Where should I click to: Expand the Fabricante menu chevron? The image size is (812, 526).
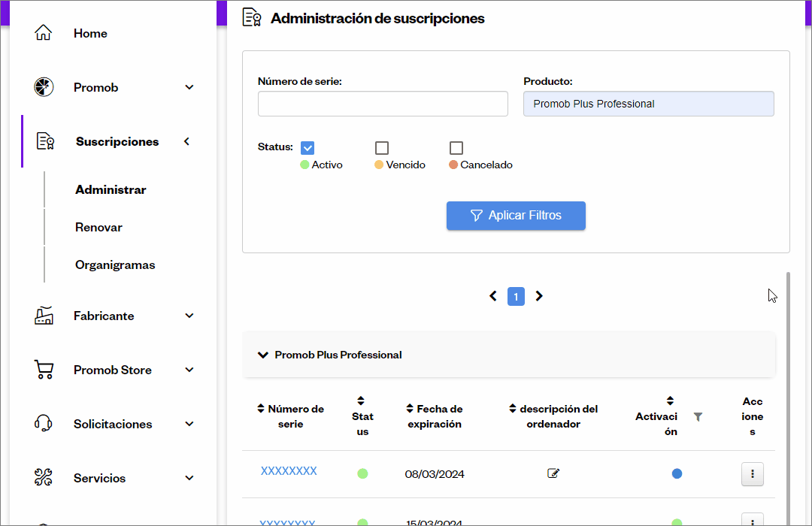(x=189, y=316)
